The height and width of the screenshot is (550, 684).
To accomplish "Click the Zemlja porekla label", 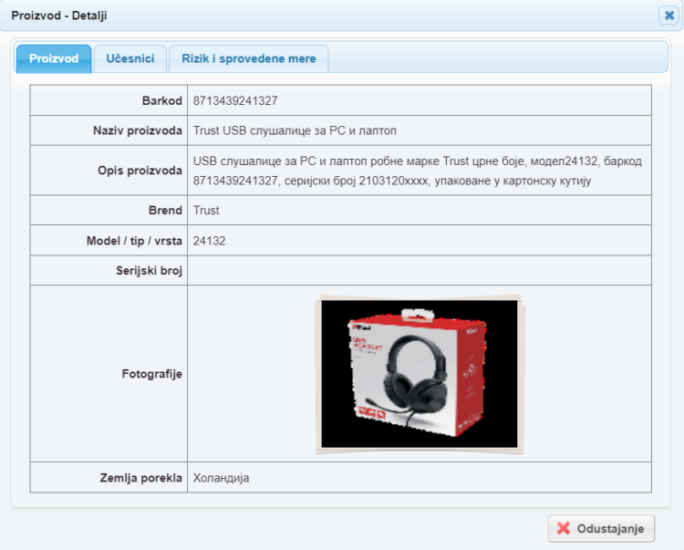I will pos(141,478).
